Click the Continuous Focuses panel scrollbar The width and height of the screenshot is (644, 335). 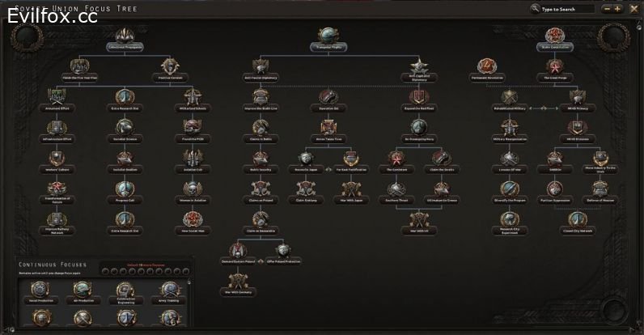[x=189, y=303]
